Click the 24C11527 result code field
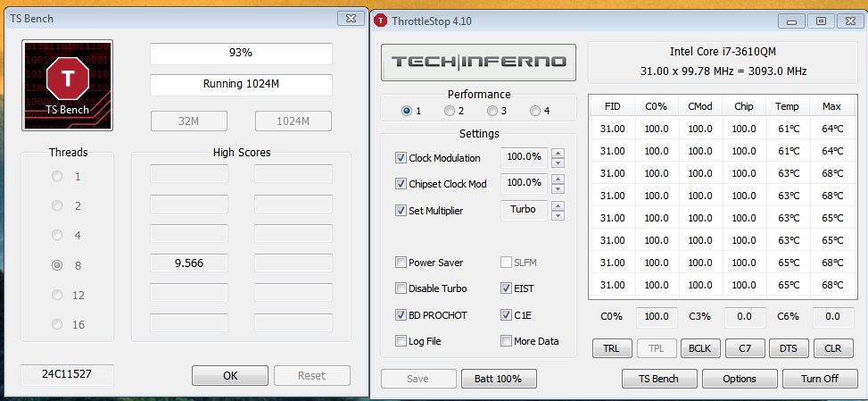Viewport: 868px width, 401px height. tap(67, 374)
